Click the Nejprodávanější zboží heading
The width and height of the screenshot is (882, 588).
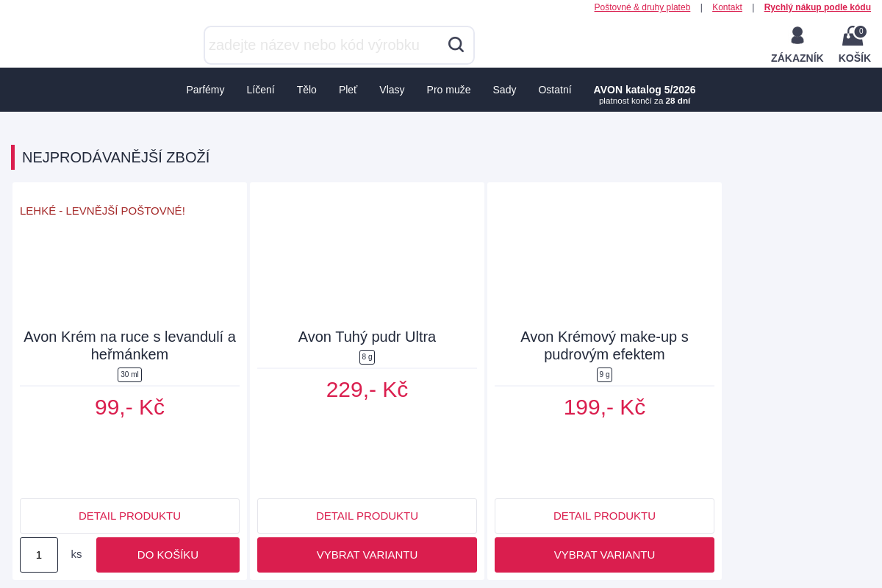pyautogui.click(x=115, y=157)
